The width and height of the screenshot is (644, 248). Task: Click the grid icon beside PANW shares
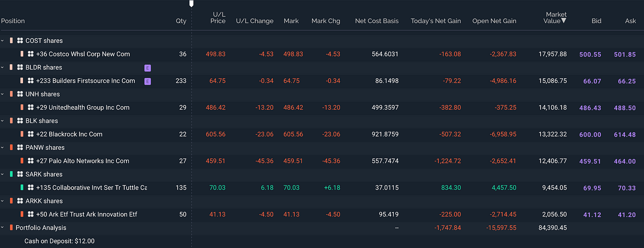coord(20,147)
